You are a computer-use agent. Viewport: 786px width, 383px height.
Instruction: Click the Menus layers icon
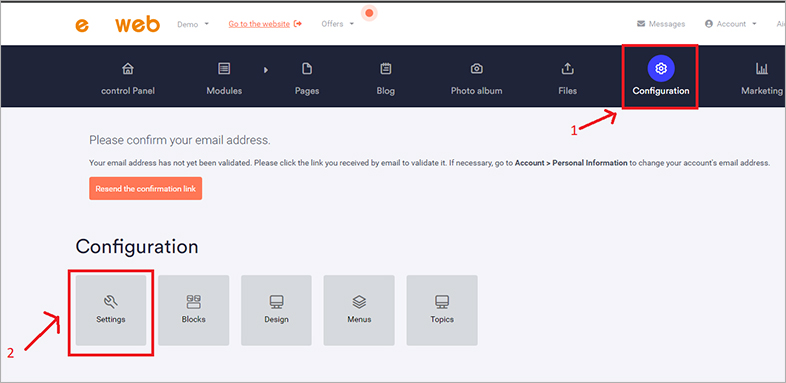pos(359,301)
